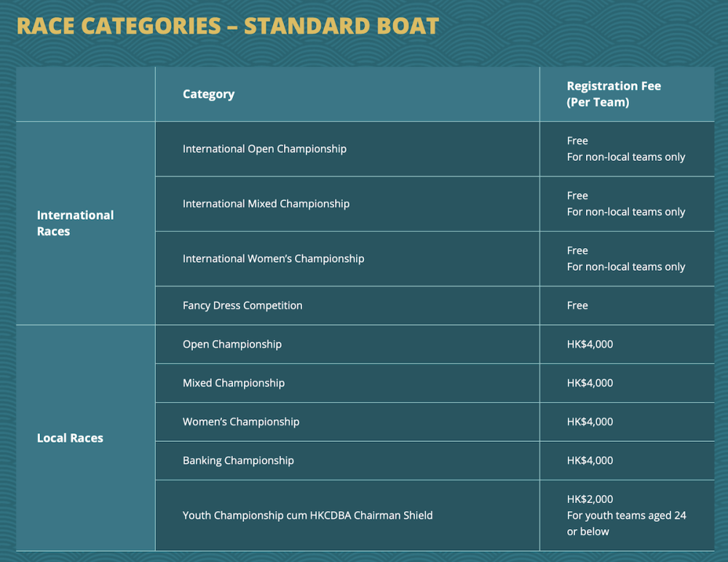Click the Registration Fee (Per Team) header
The width and height of the screenshot is (728, 562).
pos(614,94)
